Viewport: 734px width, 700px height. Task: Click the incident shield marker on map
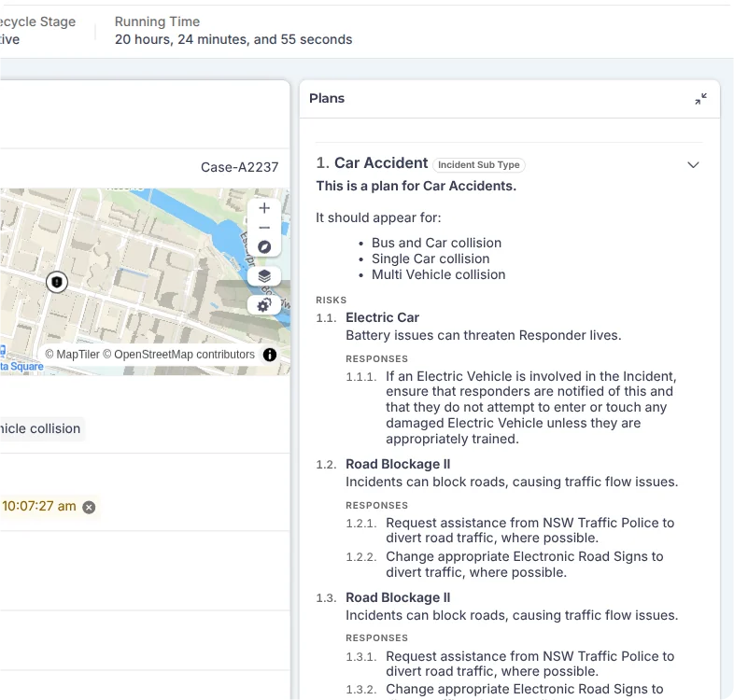click(57, 282)
